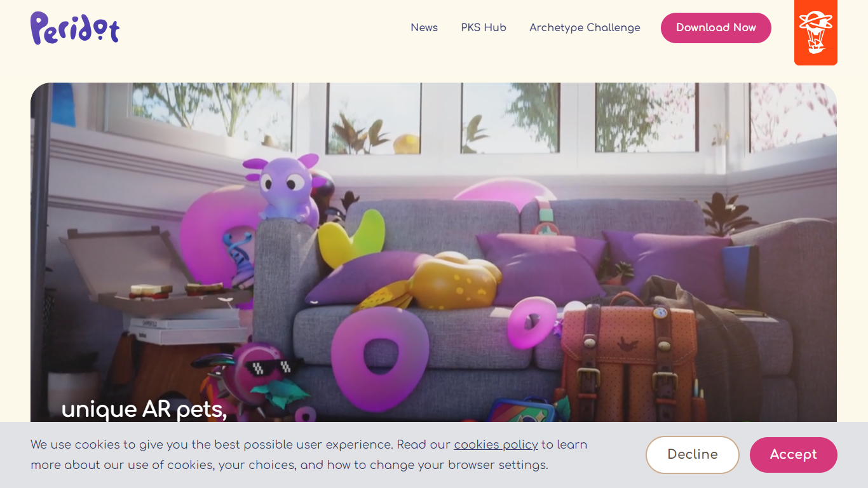Image resolution: width=868 pixels, height=488 pixels.
Task: Click the headphones on the sofa back
Action: [x=545, y=215]
